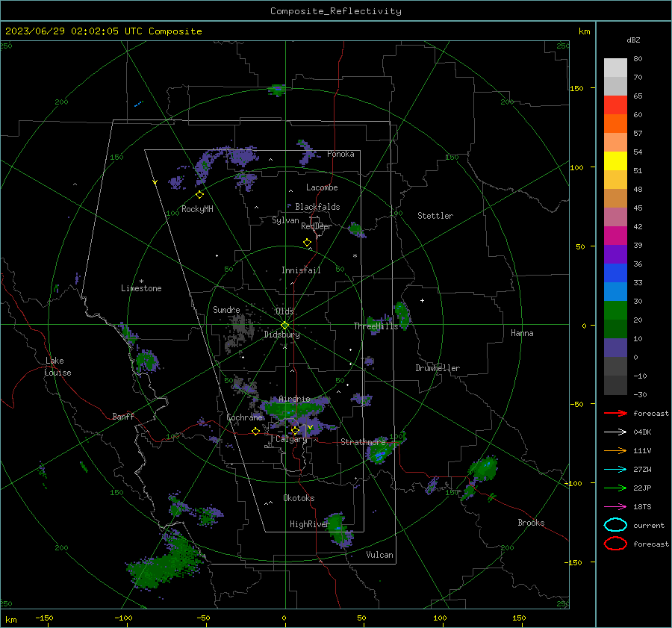Click the 51 dBZ yellow color swatch

click(615, 161)
